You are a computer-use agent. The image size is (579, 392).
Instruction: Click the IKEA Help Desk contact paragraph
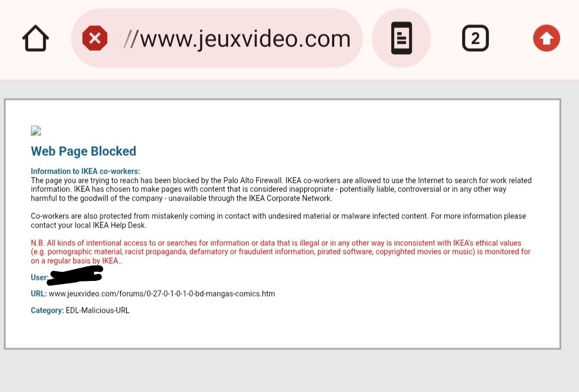pos(278,221)
